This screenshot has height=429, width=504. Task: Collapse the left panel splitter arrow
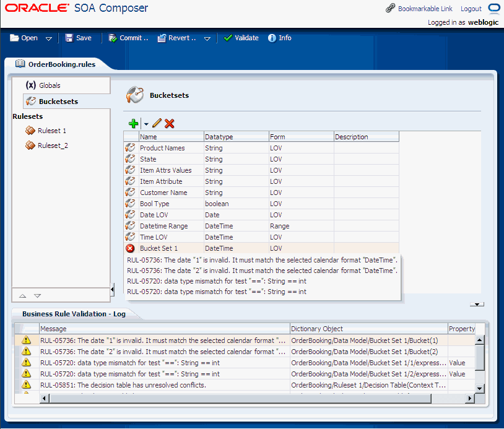click(112, 290)
